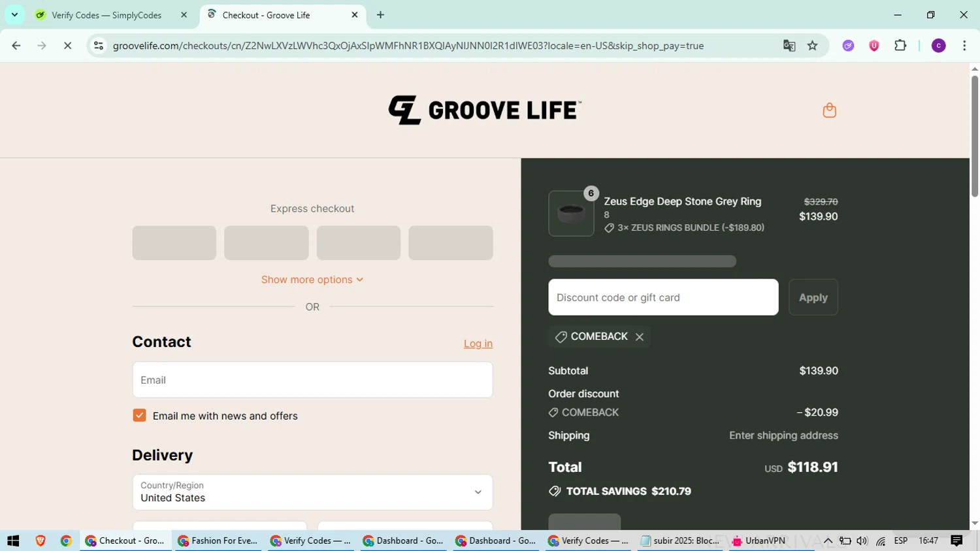Click the Log in link

(x=478, y=344)
